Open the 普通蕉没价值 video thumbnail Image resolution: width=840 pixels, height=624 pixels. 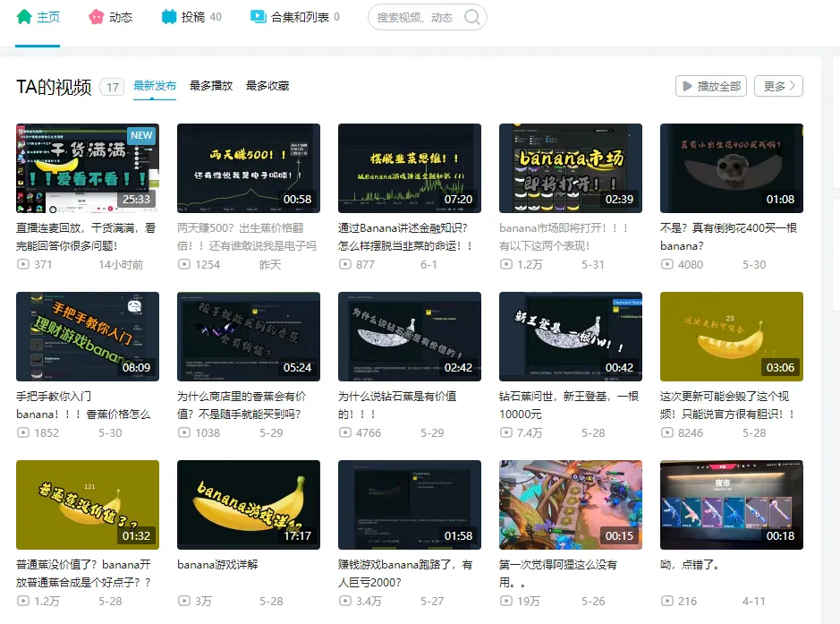(x=88, y=505)
